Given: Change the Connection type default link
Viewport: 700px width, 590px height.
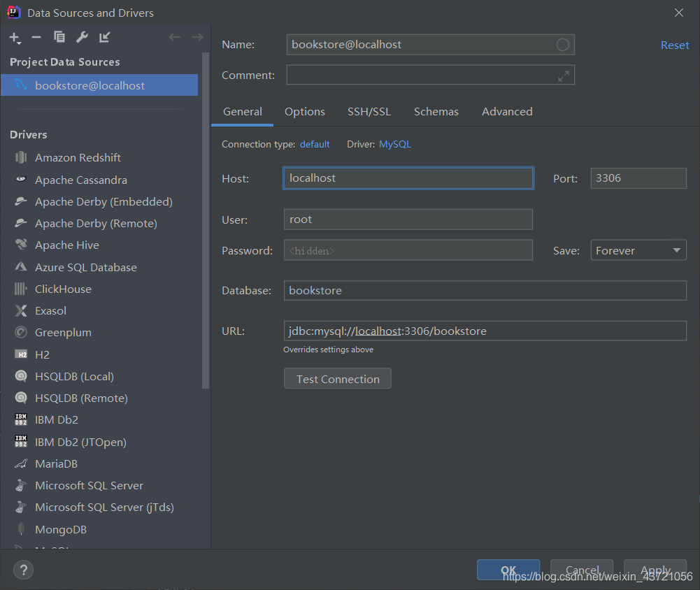Looking at the screenshot, I should coord(315,144).
